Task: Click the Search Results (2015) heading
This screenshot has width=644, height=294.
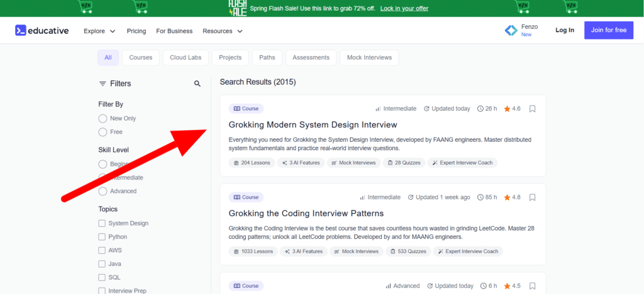Action: 257,82
